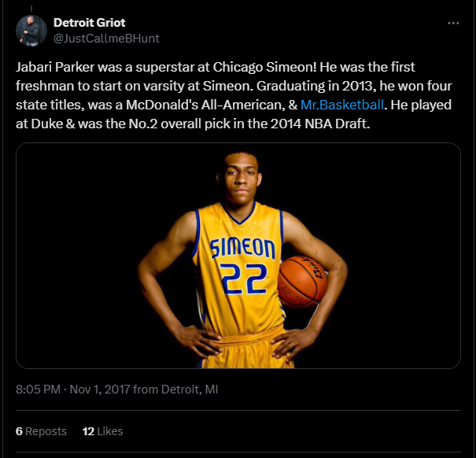Viewport: 476px width, 458px height.
Task: Click the 8:05 PM timestamp
Action: [x=39, y=389]
